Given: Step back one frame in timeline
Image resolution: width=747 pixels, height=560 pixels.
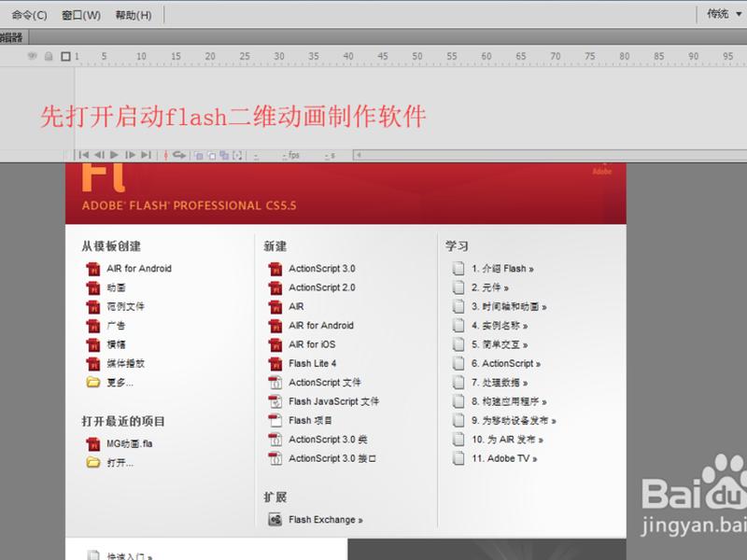Looking at the screenshot, I should tap(99, 155).
